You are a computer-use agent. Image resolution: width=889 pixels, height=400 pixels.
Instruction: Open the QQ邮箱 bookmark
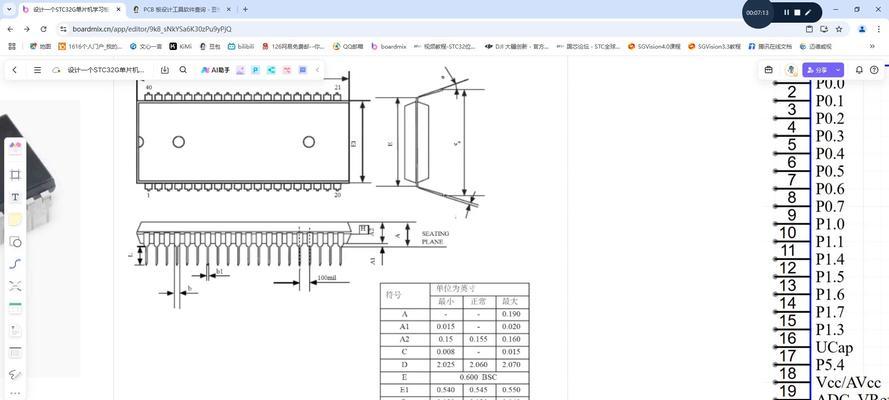[x=348, y=46]
